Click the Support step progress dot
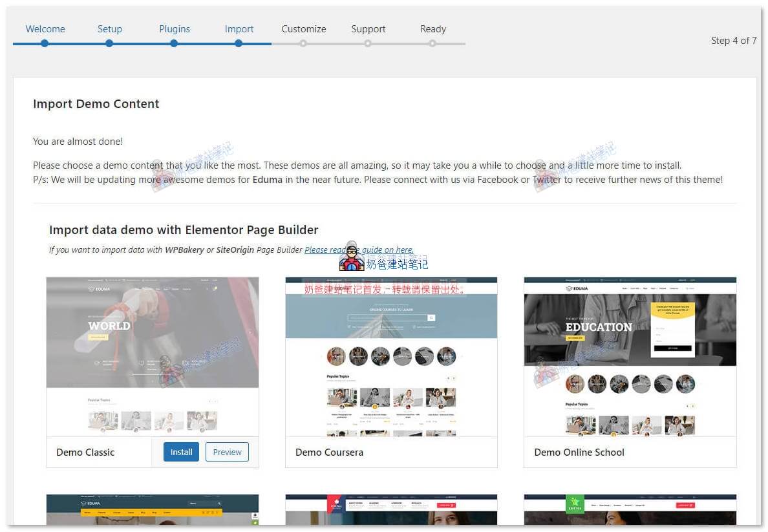This screenshot has height=532, width=768. point(368,44)
